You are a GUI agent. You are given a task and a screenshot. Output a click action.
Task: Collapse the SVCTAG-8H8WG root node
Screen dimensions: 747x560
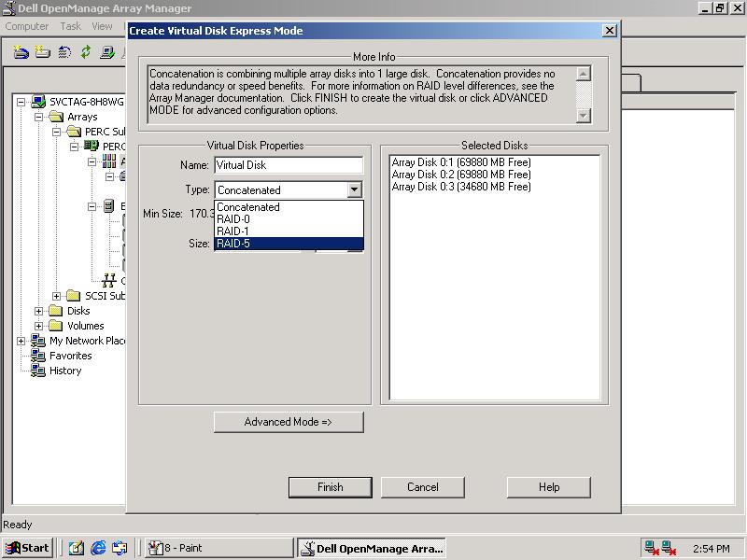tap(21, 102)
